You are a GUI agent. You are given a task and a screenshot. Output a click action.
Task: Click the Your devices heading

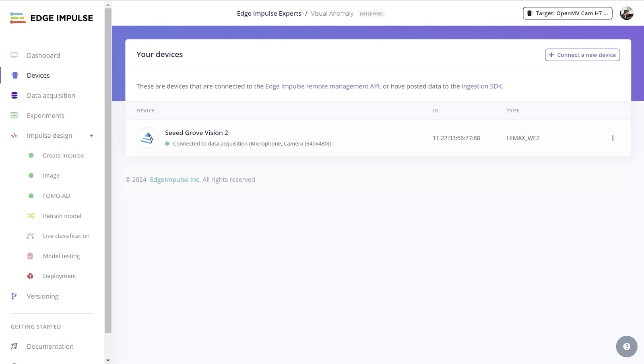[x=159, y=54]
